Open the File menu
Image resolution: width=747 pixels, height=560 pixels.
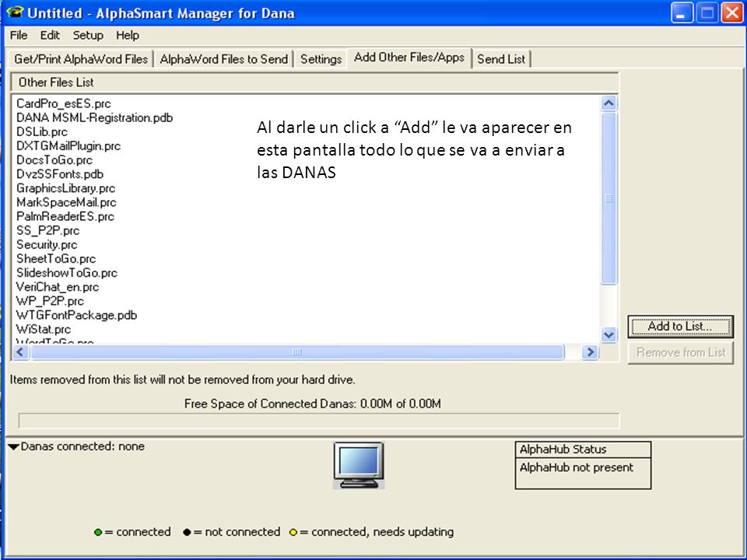click(19, 35)
